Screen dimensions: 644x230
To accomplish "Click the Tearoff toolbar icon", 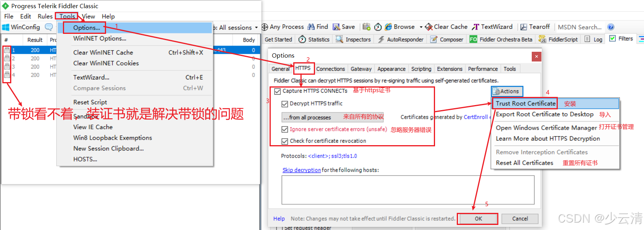I will (524, 27).
